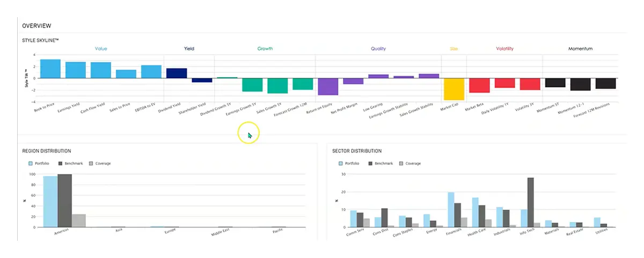Select the Quality style category heading
Viewport: 644px width, 258px height.
click(x=378, y=49)
